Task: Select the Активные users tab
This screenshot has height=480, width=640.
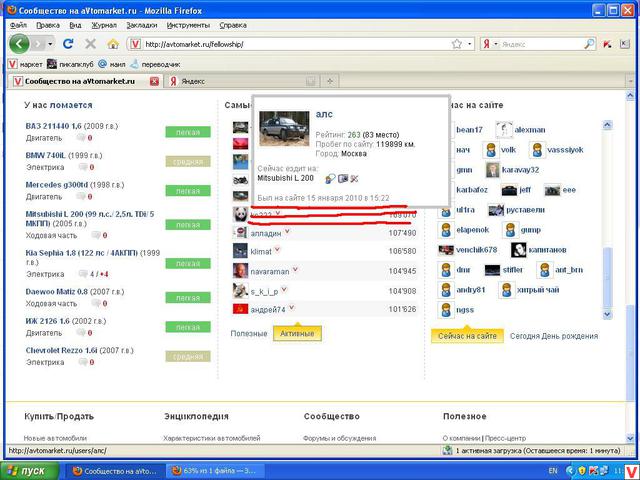Action: pyautogui.click(x=297, y=333)
